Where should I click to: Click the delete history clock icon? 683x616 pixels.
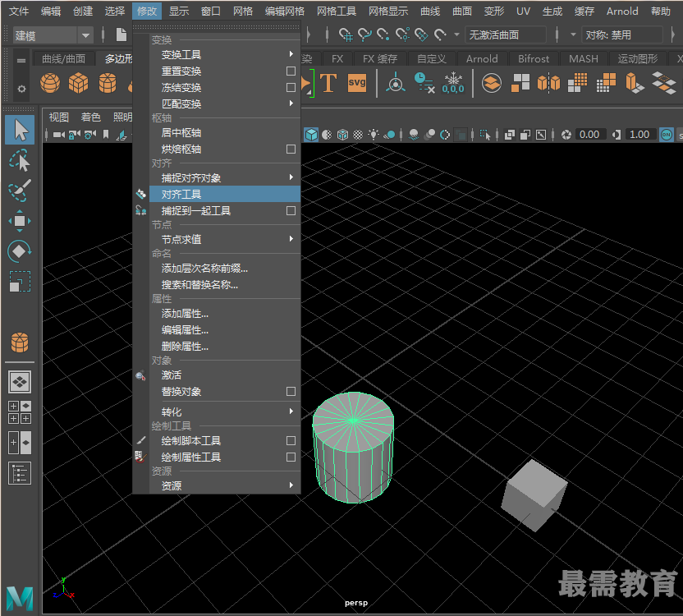coord(424,83)
